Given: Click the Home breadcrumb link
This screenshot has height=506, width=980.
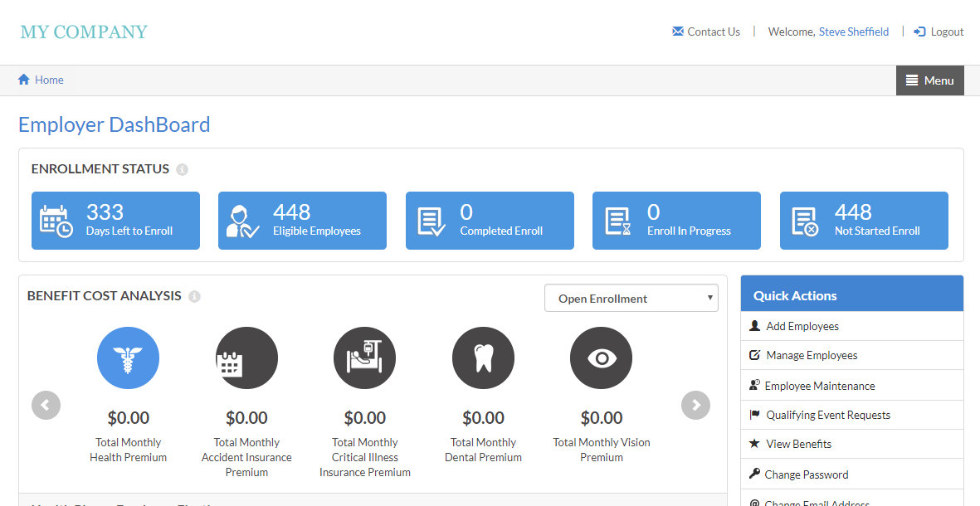Looking at the screenshot, I should coord(41,80).
